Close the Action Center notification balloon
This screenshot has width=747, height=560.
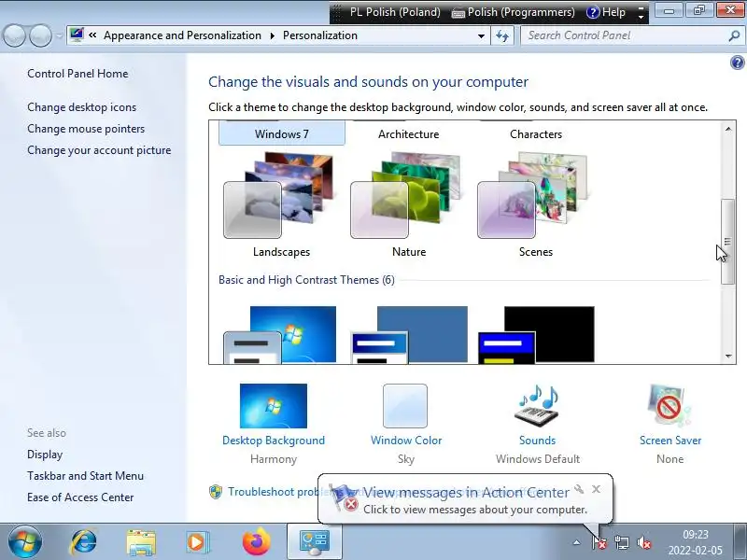[596, 489]
